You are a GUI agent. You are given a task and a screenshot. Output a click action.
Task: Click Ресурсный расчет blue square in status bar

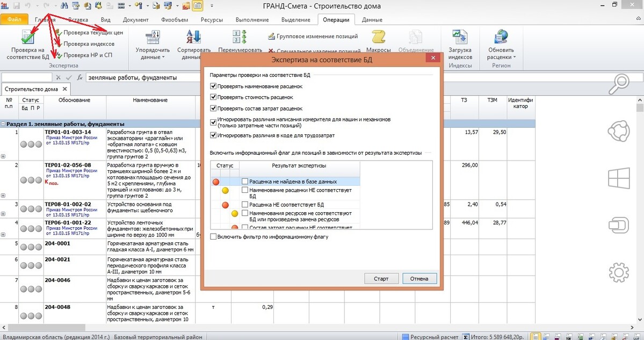point(406,337)
